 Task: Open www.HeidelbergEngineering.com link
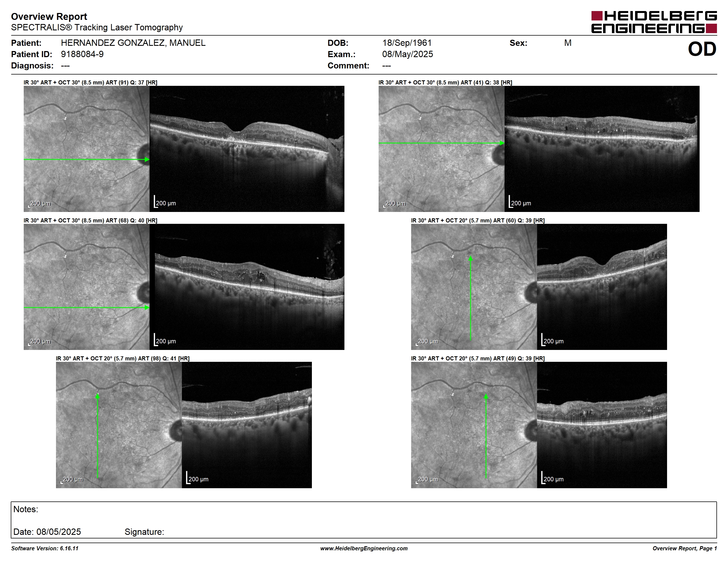pos(364,548)
